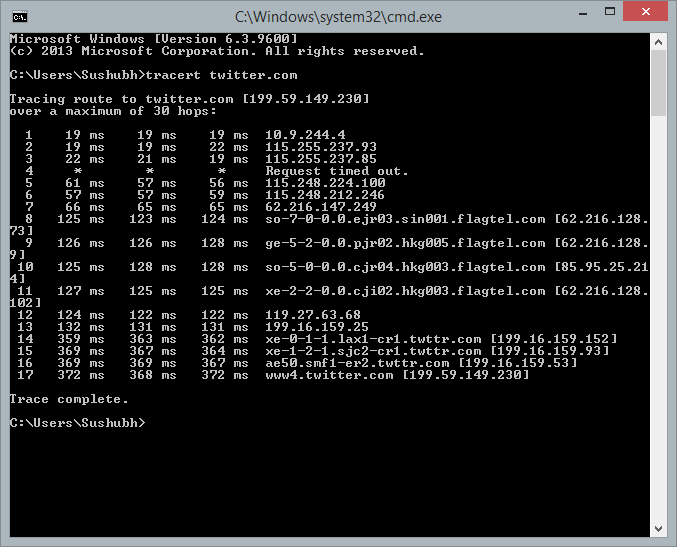Click the 'tracert twitter.com' command text
The image size is (677, 547).
tap(221, 75)
